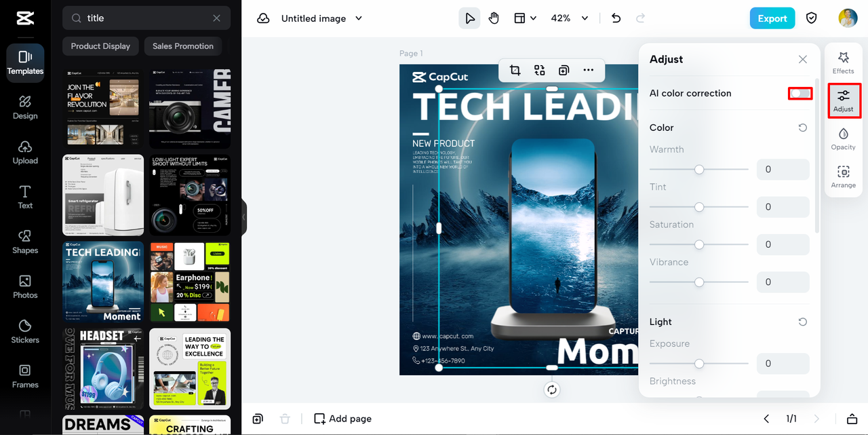This screenshot has width=868, height=435.
Task: Click the Tint value field
Action: coord(783,207)
